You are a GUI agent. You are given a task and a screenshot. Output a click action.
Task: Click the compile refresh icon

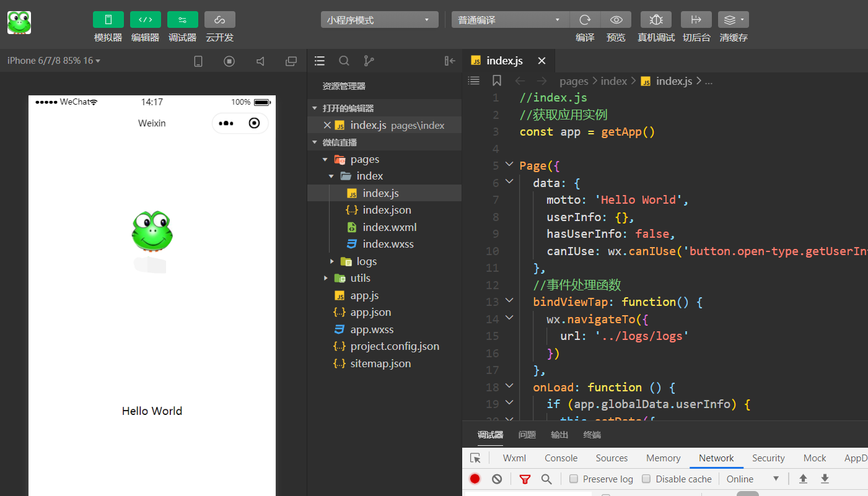click(585, 20)
